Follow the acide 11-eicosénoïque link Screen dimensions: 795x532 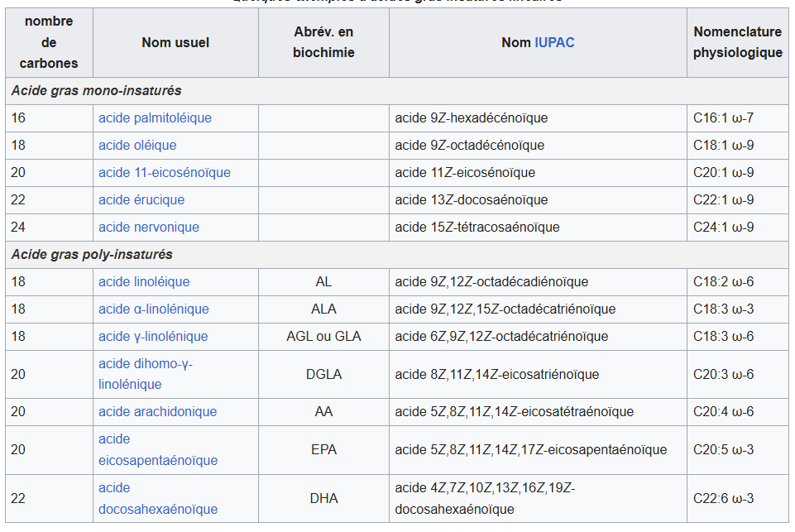[x=164, y=173]
